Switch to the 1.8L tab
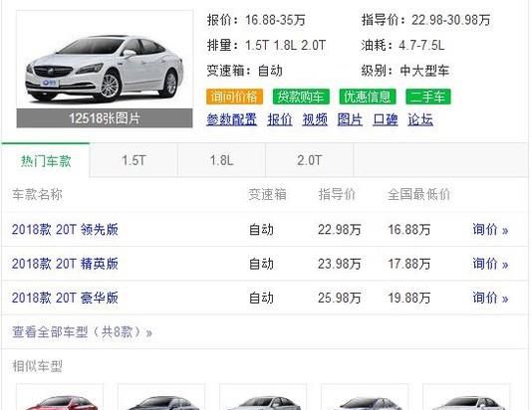 point(221,160)
